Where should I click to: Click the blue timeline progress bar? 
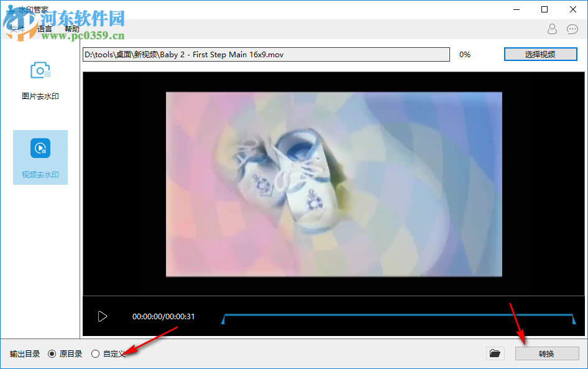[x=398, y=315]
